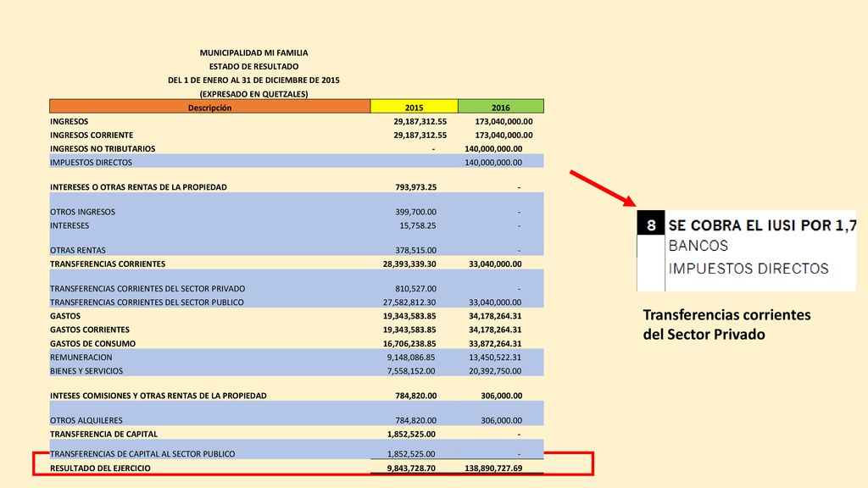
Task: Click the value "378,515.00" for OTRAS RENTAS
Action: (x=415, y=250)
